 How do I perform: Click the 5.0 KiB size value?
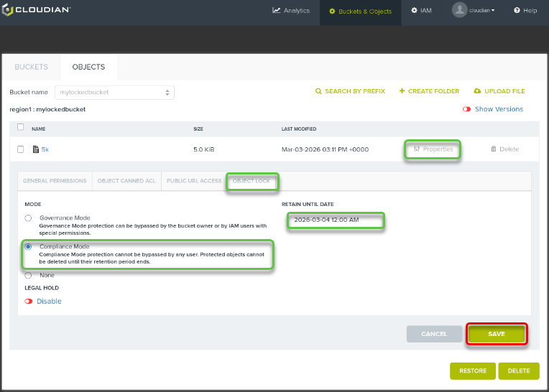click(x=204, y=149)
